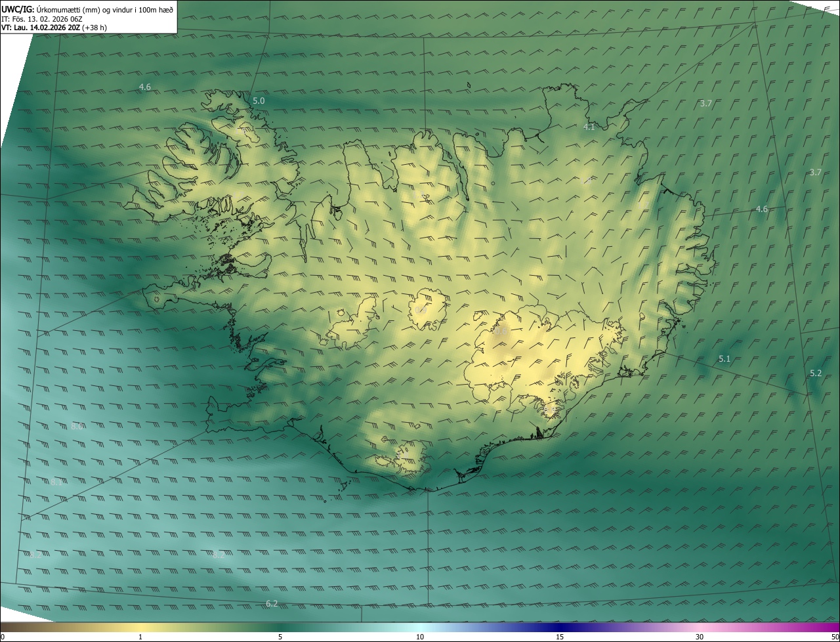
Task: Click the colorbar tick label "10"
Action: (420, 637)
